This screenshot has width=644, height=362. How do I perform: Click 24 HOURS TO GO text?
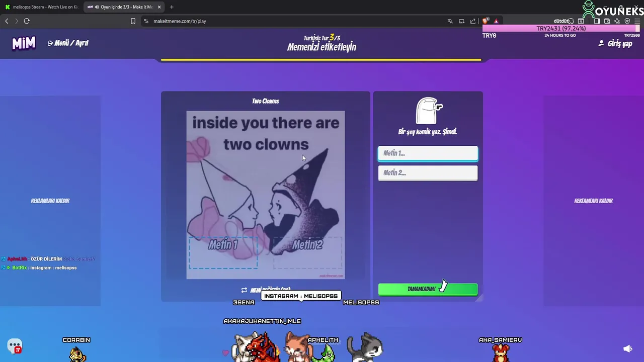(560, 36)
